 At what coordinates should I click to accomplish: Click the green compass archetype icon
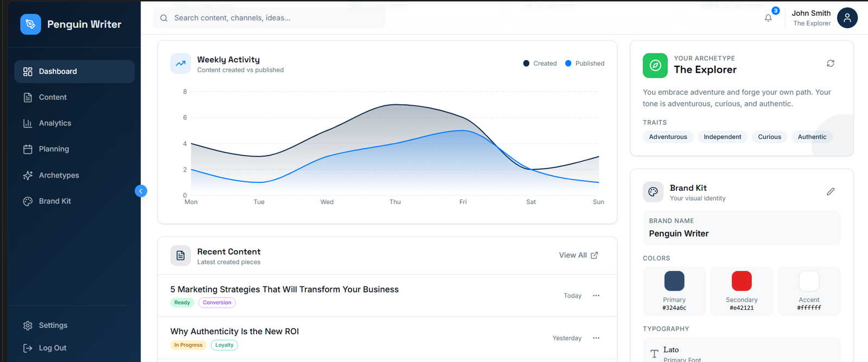pos(655,66)
